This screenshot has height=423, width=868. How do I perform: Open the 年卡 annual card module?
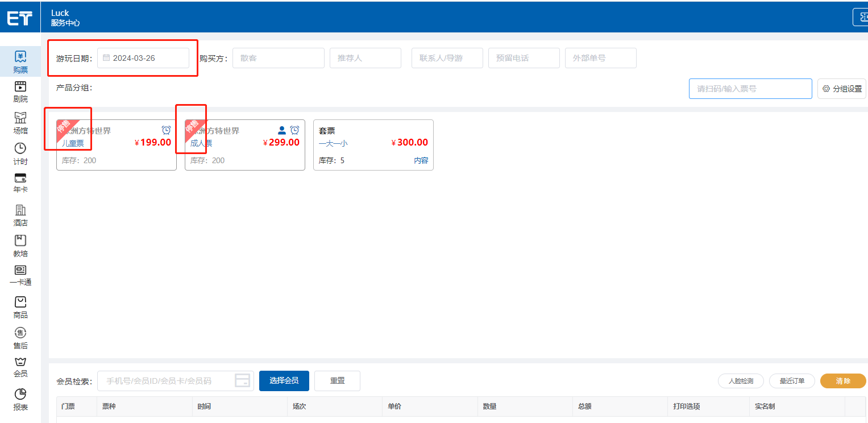(x=20, y=179)
